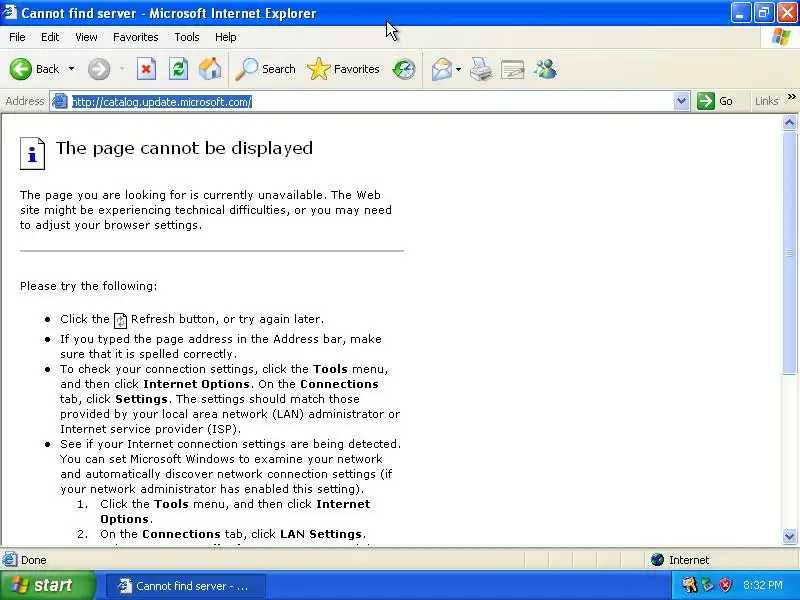Open the Edit menu
The width and height of the screenshot is (800, 600).
click(50, 37)
